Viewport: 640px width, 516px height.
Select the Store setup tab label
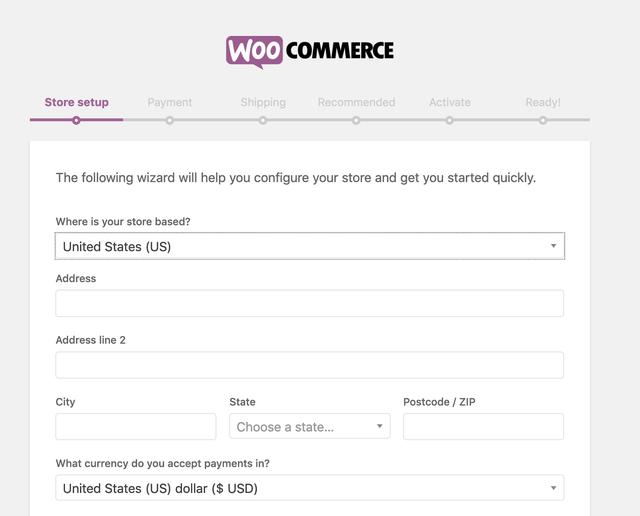(76, 102)
